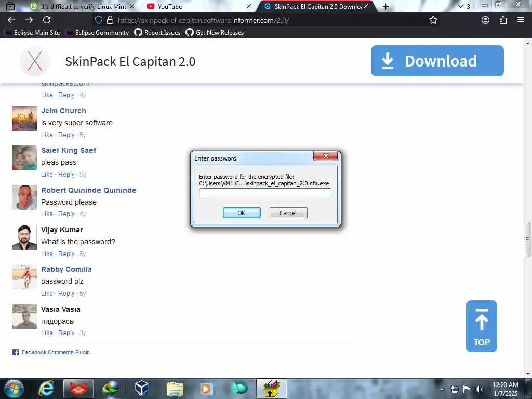Open a new tab with the plus icon
532x399 pixels.
385,6
